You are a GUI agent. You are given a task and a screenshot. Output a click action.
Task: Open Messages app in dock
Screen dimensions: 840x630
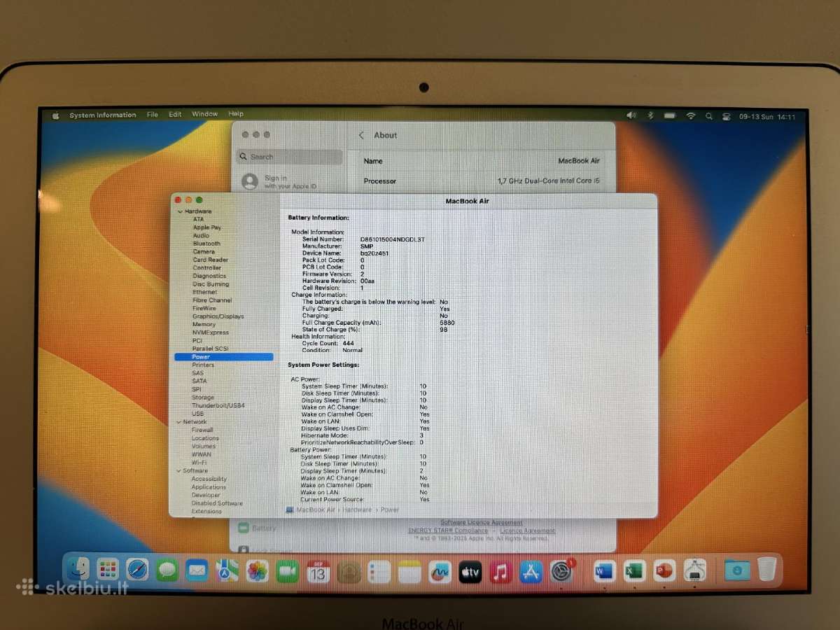167,571
